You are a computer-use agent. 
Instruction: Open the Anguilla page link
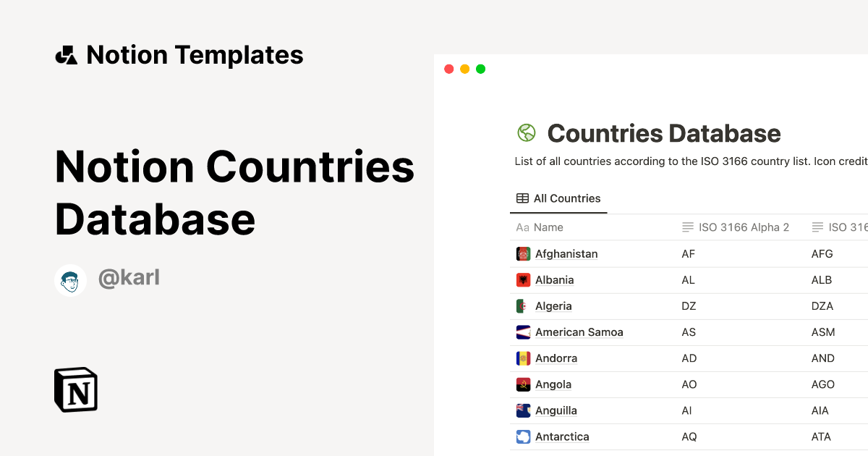tap(556, 410)
